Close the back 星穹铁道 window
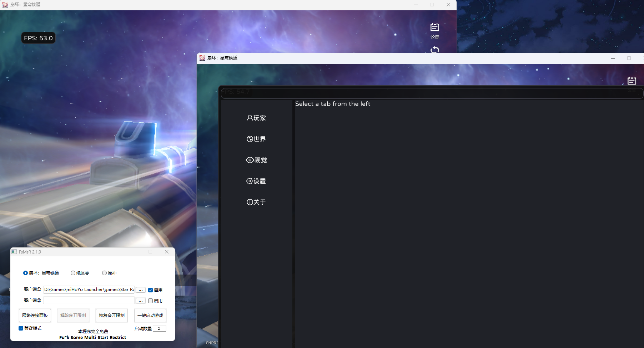The width and height of the screenshot is (644, 348). (448, 5)
